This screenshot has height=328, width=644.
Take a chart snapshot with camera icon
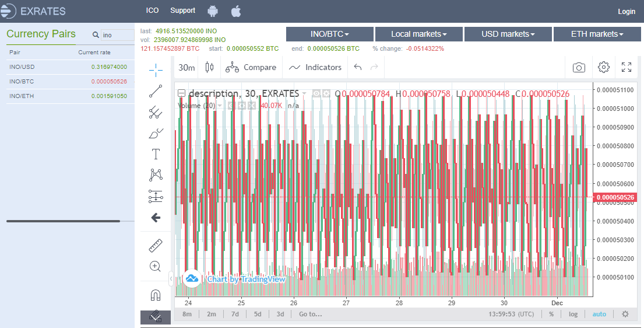[578, 68]
